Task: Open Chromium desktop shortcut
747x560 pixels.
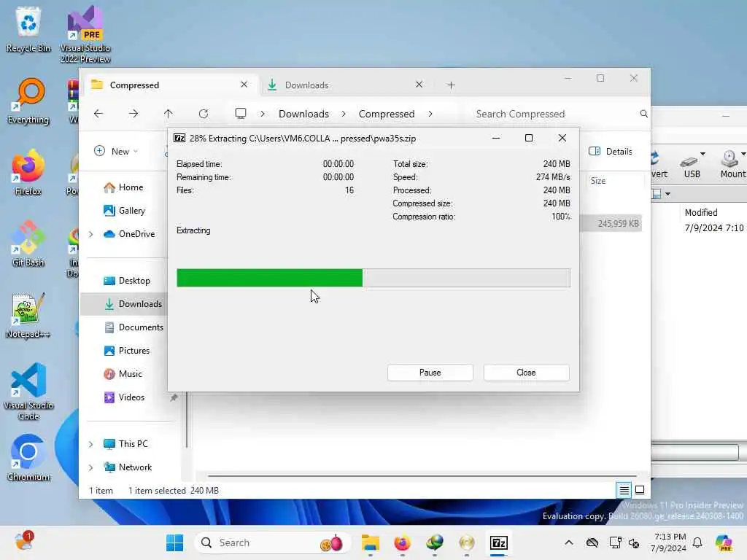Action: point(28,459)
